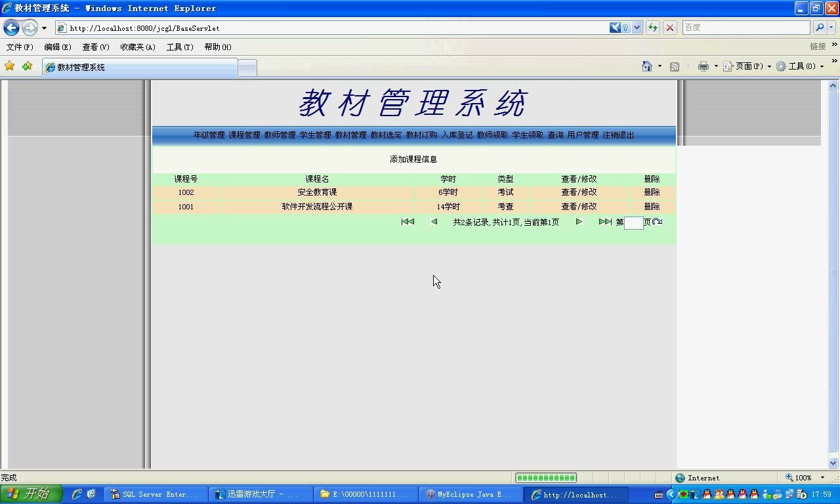Switch to MyEclipse Java taskbar window
The image size is (840, 504).
471,494
